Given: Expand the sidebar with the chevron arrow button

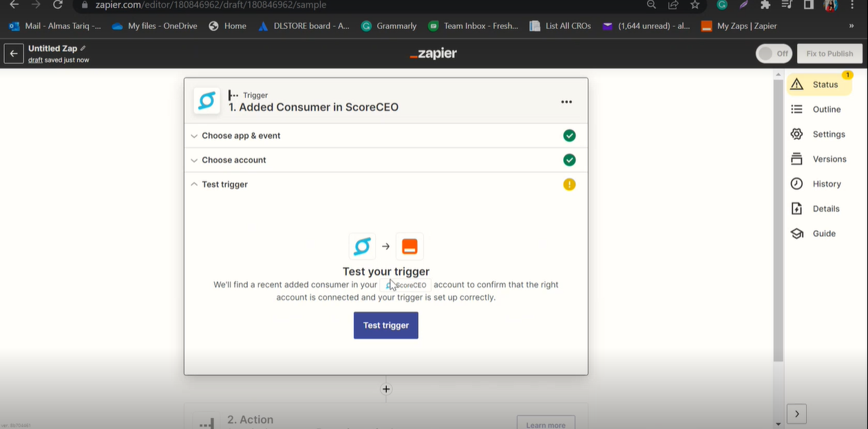Looking at the screenshot, I should (796, 414).
